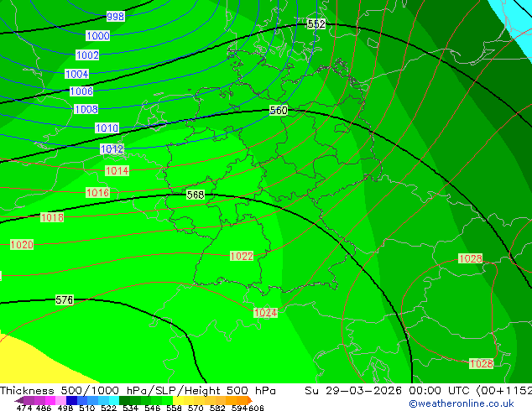Click the 1008 isobar label
This screenshot has height=411, width=532.
pos(86,109)
